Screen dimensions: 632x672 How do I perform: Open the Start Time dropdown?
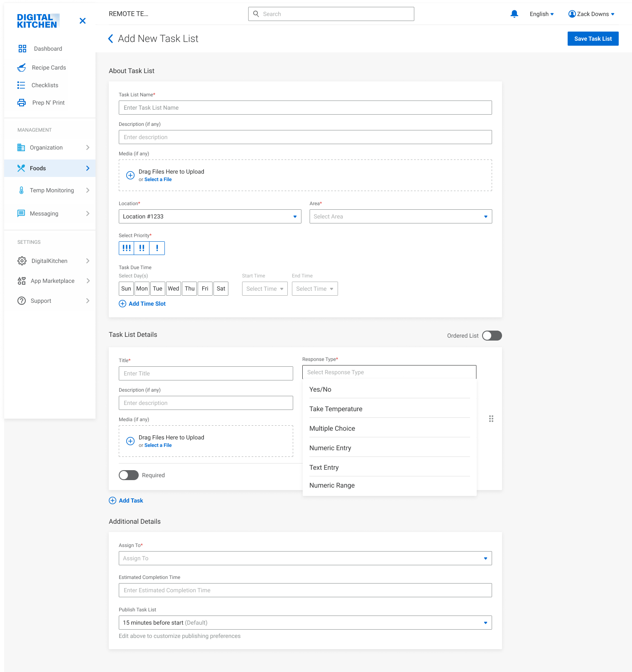[x=265, y=289]
